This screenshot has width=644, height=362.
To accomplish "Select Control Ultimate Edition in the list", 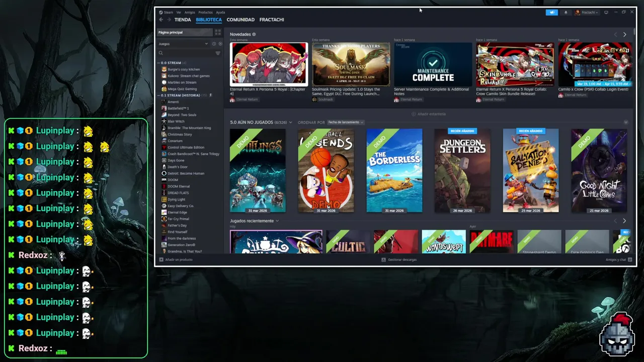I will pos(186,147).
